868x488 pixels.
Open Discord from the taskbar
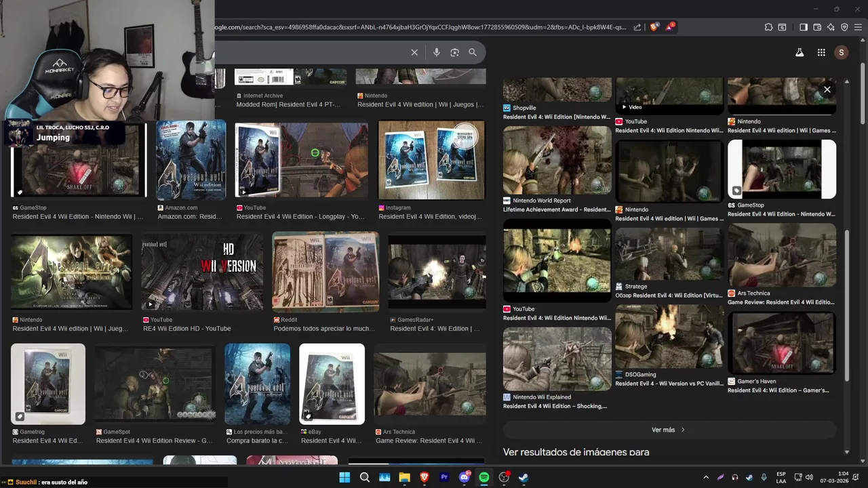click(465, 477)
